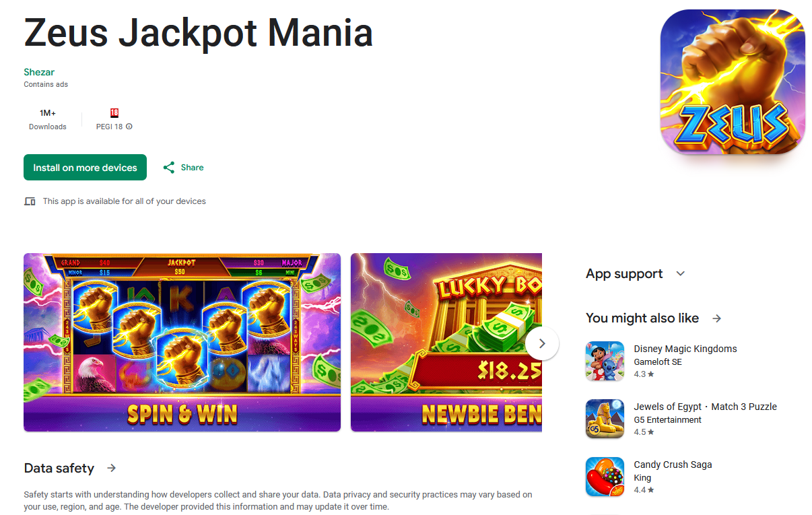This screenshot has width=812, height=515.
Task: Open 'You might also like' arrow
Action: (717, 318)
